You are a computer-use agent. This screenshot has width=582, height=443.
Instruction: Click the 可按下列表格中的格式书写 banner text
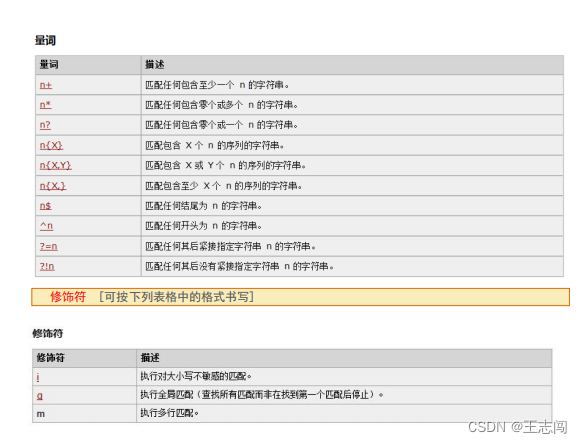coord(177,297)
